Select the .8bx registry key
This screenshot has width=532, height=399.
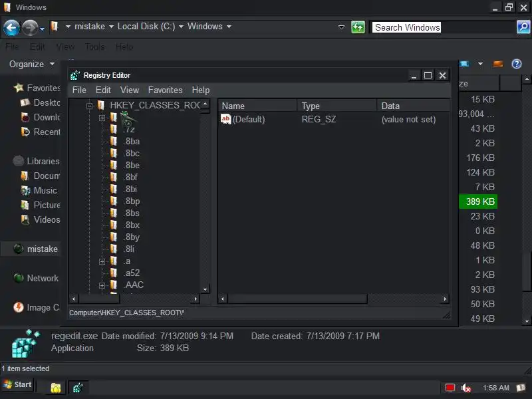coord(132,225)
